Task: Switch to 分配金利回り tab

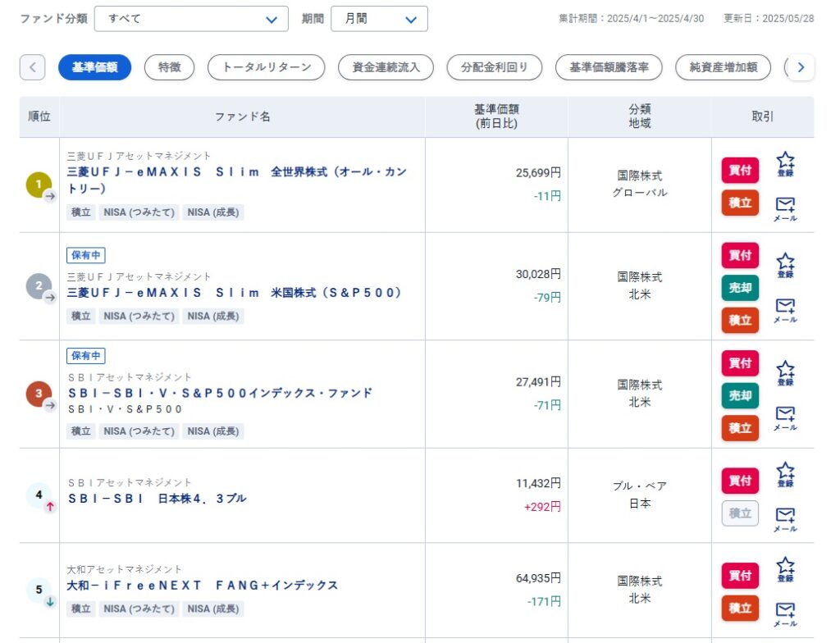Action: 495,67
